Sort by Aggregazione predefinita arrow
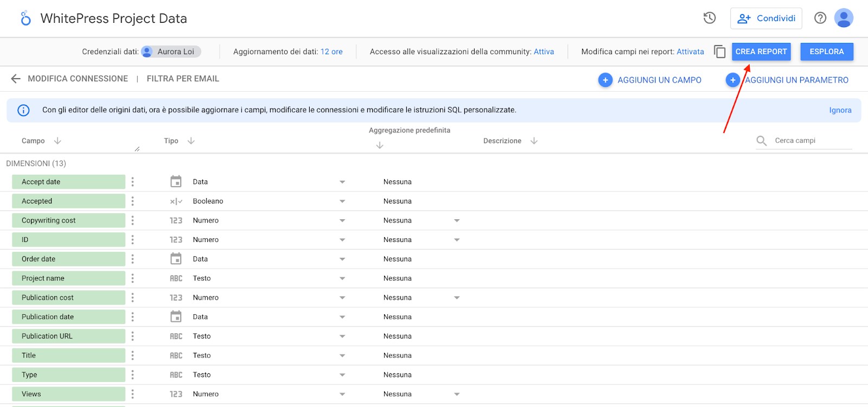Viewport: 868px width, 407px height. tap(380, 145)
